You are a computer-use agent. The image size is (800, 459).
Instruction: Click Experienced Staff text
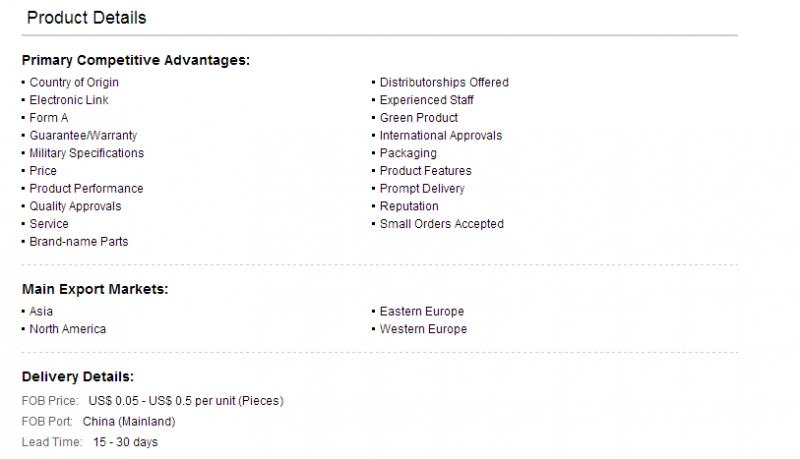tap(427, 100)
